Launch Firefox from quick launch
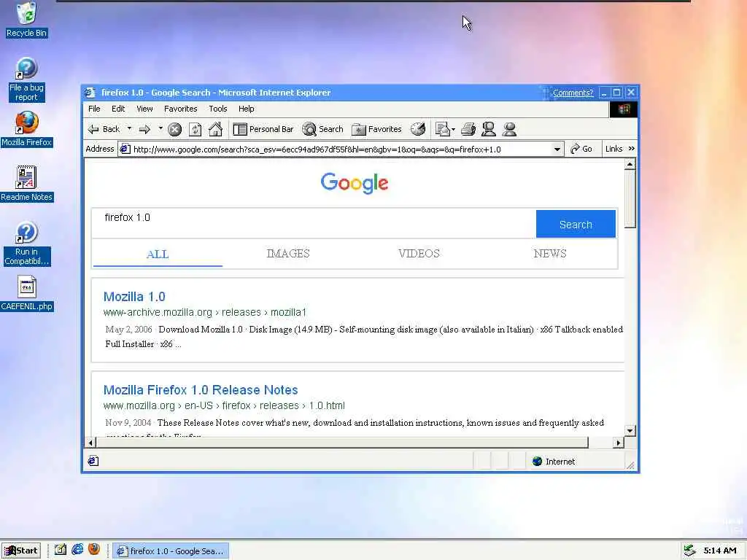 pyautogui.click(x=94, y=550)
